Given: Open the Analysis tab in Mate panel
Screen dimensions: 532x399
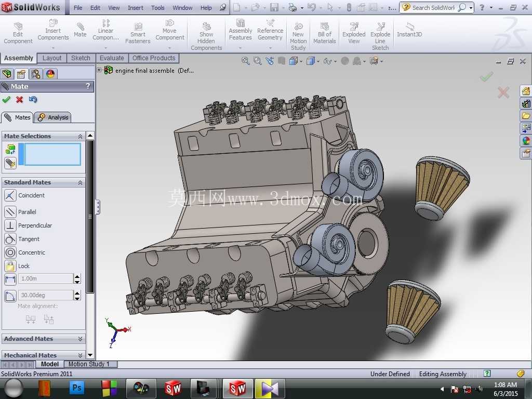Looking at the screenshot, I should pos(53,117).
